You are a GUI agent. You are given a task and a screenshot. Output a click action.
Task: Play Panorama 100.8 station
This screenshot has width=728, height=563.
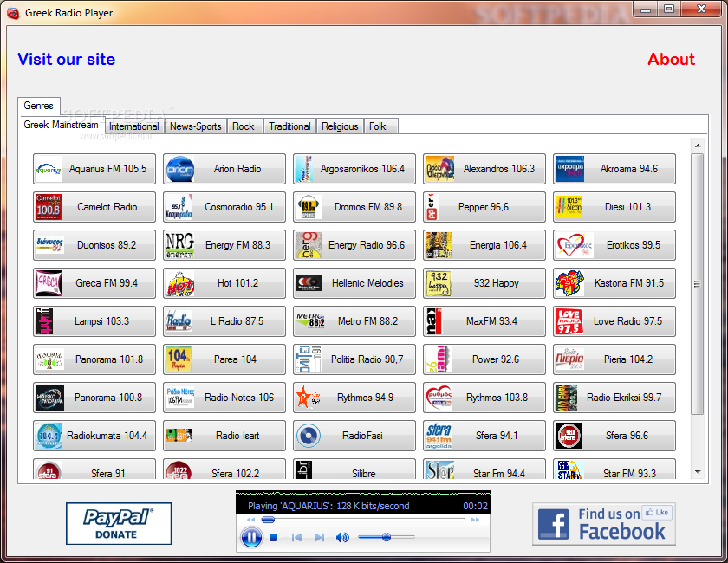pos(94,398)
